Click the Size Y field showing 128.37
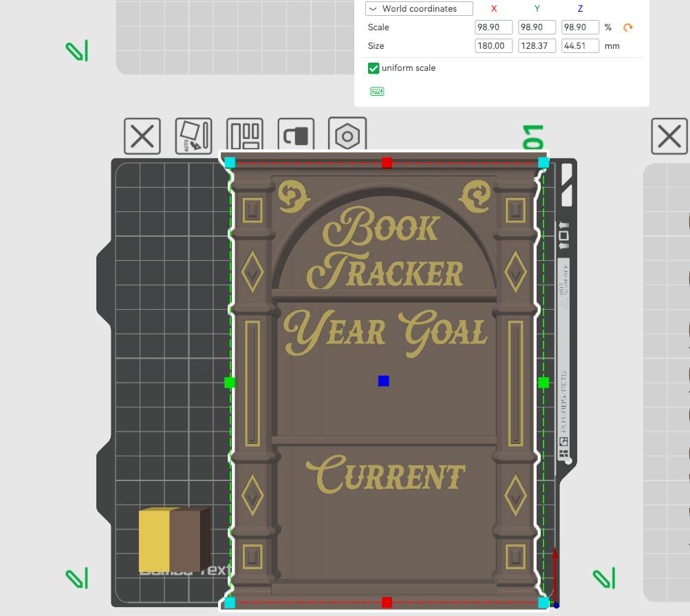This screenshot has width=690, height=616. click(x=537, y=46)
